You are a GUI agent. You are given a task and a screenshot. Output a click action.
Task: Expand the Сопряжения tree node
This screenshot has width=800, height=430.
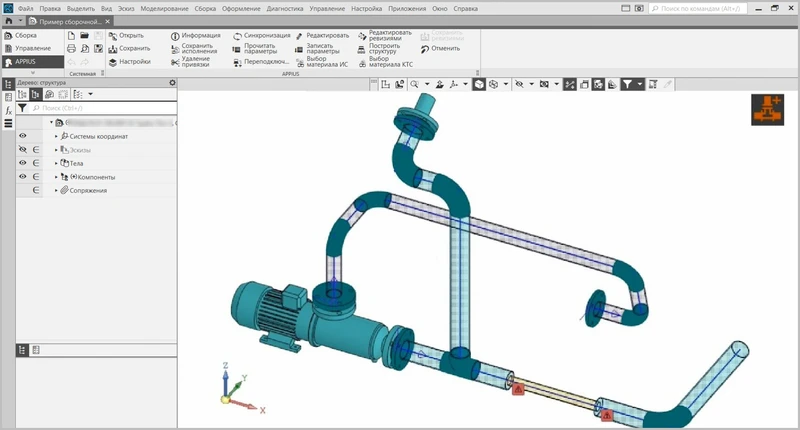[56, 190]
